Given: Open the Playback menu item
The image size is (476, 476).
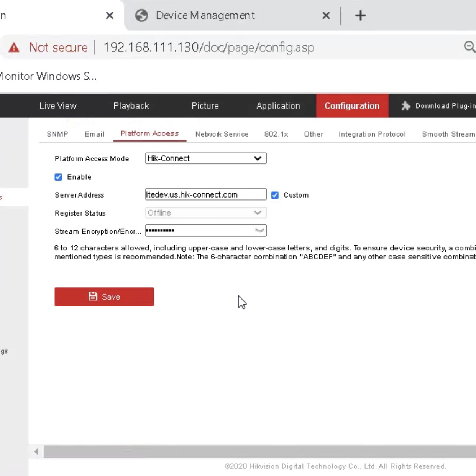Looking at the screenshot, I should 131,106.
